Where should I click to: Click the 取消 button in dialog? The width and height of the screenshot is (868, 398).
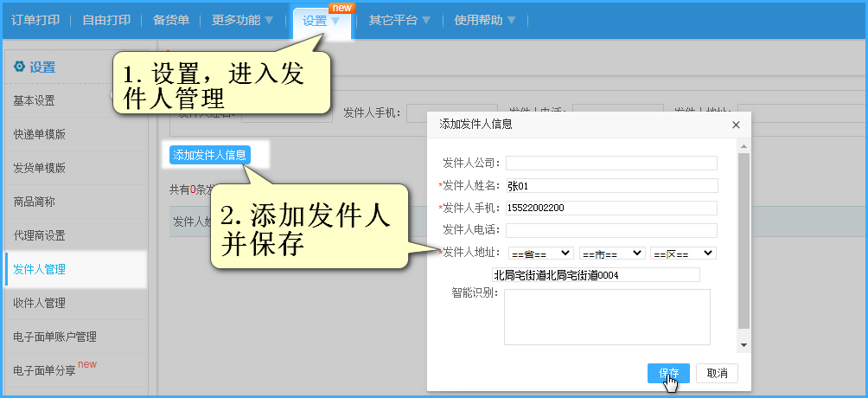(x=717, y=373)
